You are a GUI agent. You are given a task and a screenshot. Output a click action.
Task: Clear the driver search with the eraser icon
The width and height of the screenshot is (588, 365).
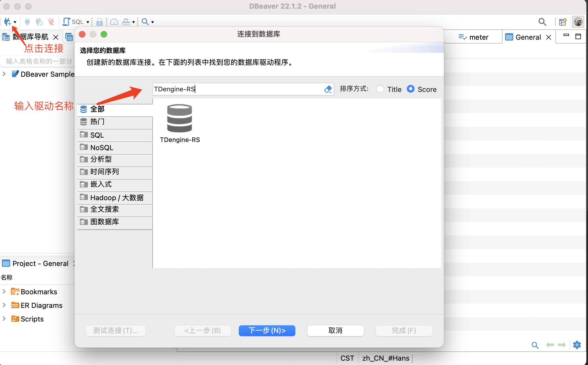(328, 89)
